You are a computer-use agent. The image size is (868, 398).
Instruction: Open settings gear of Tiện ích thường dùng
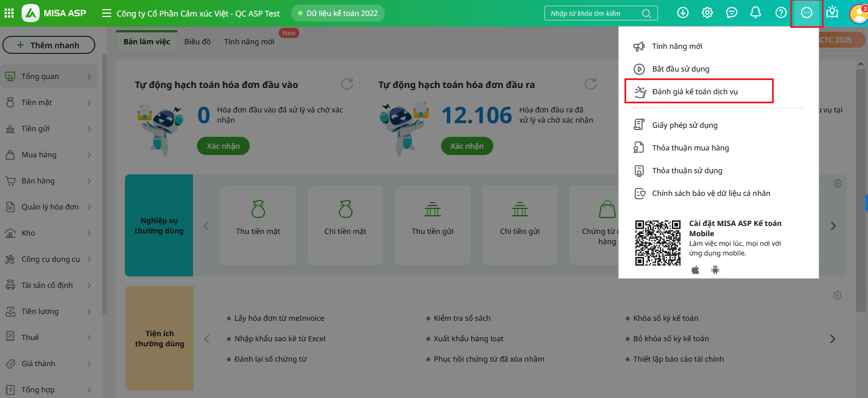[x=837, y=295]
